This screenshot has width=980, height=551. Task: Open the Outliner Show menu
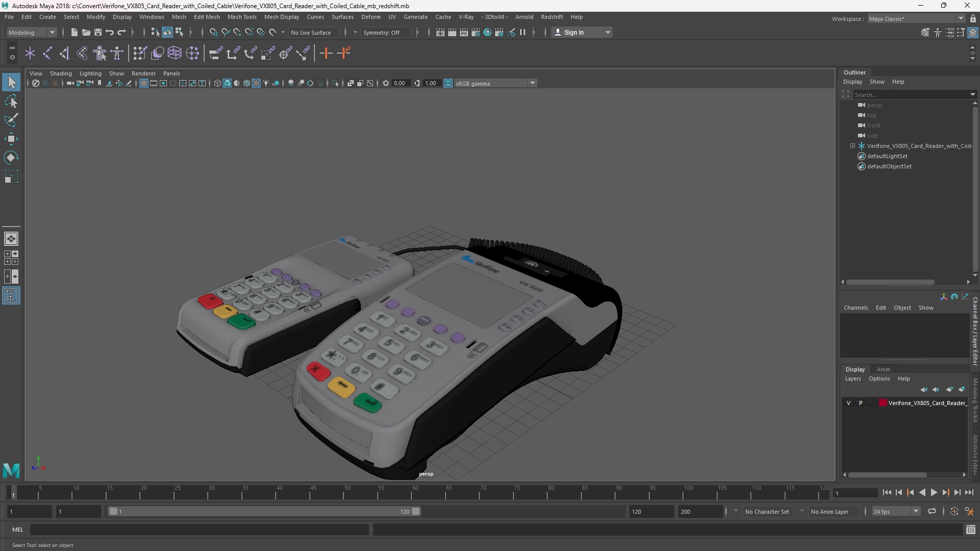tap(877, 82)
